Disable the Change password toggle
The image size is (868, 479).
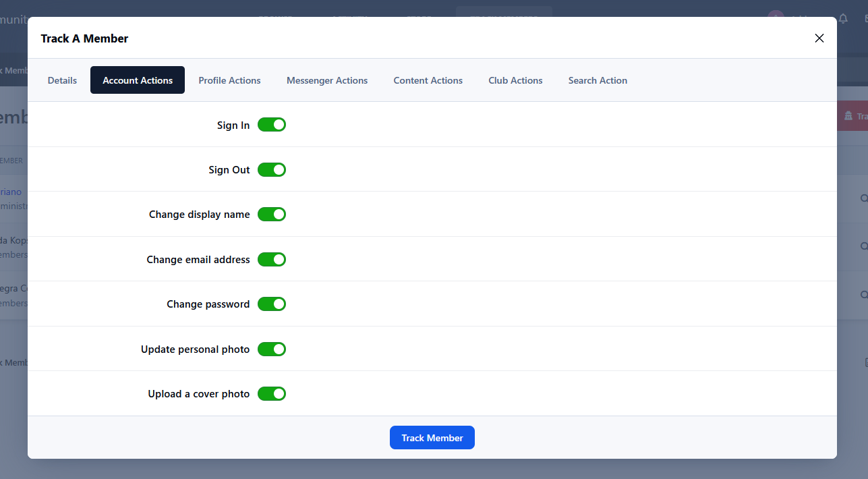point(272,304)
